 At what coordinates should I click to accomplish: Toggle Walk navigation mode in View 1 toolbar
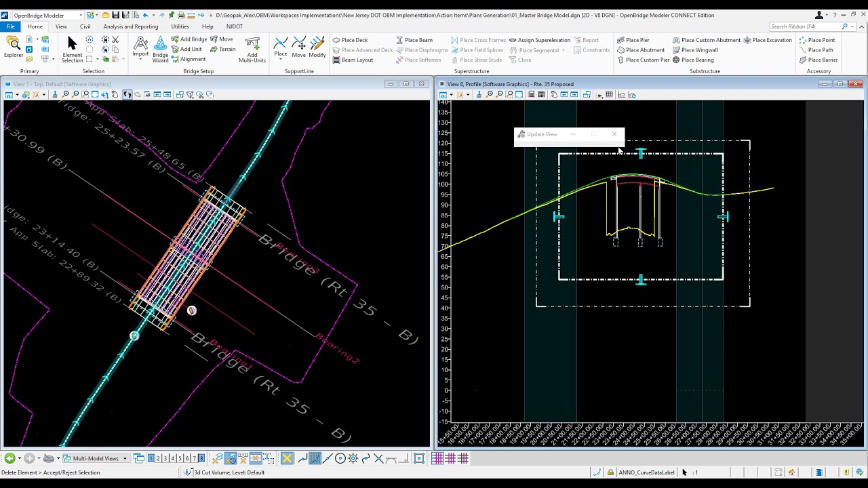[x=127, y=94]
